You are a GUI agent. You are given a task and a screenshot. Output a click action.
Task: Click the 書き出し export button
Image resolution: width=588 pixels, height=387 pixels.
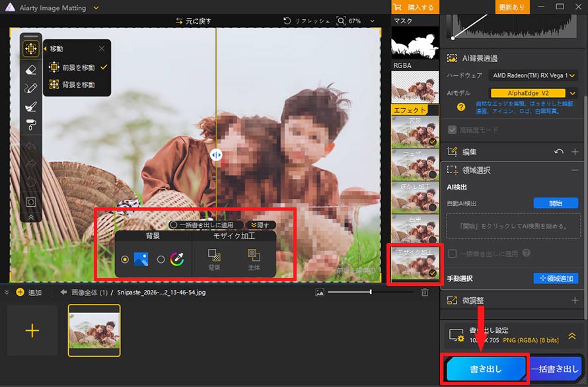(486, 369)
